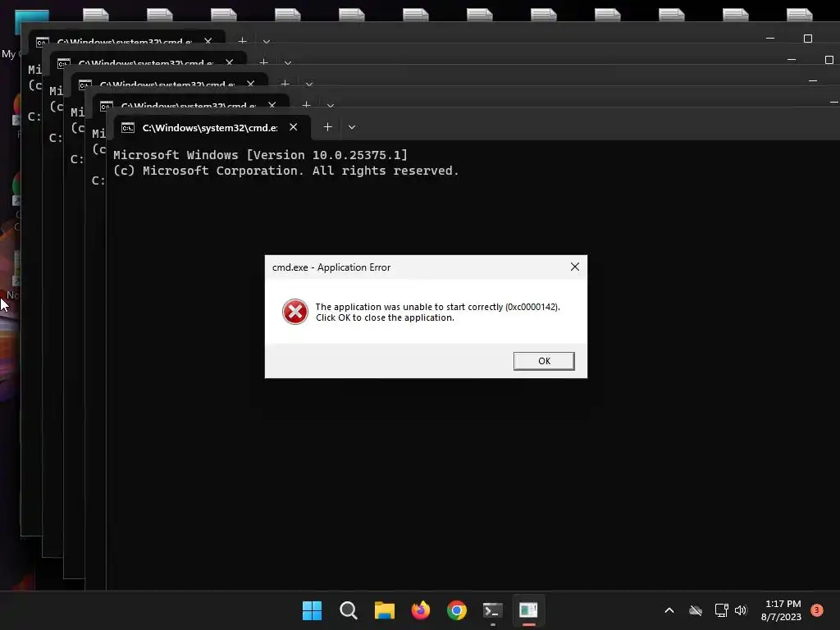Expand tab dropdown in third terminal window

(x=309, y=84)
